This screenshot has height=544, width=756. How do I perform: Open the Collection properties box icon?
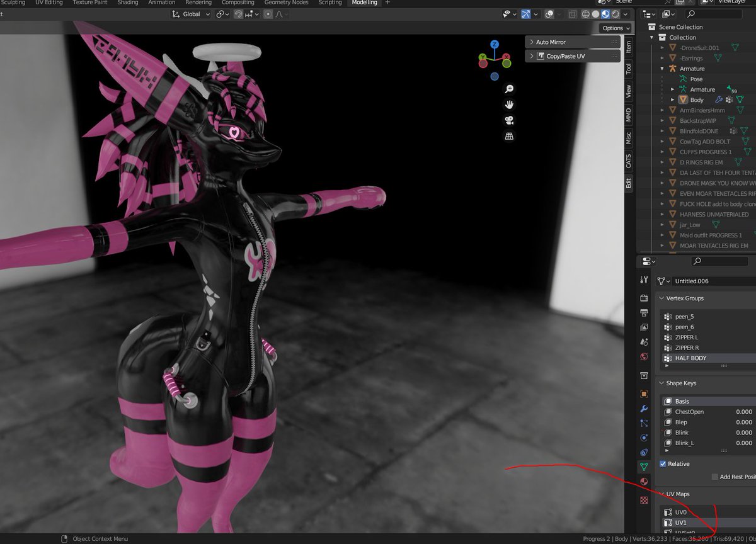tap(644, 376)
